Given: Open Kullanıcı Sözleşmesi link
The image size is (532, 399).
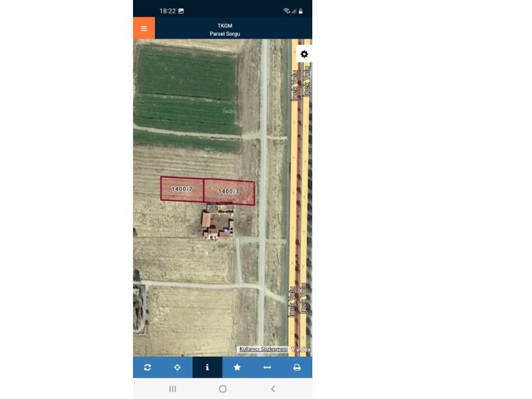Looking at the screenshot, I should point(263,349).
